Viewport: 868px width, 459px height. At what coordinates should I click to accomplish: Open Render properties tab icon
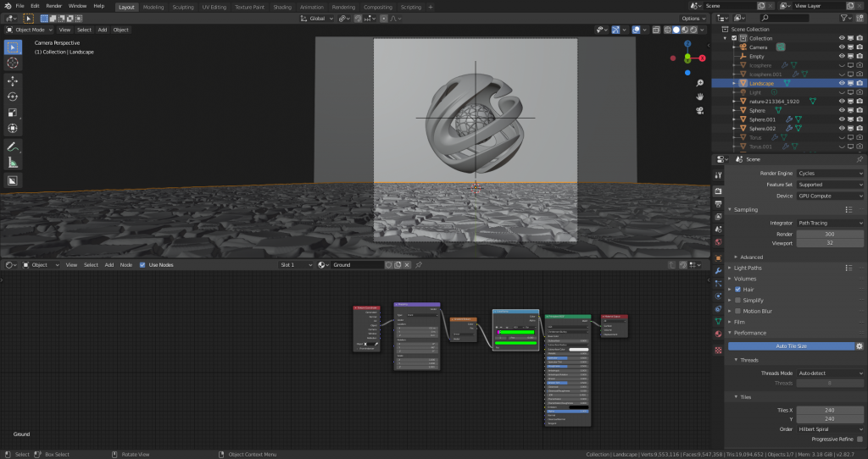[718, 191]
